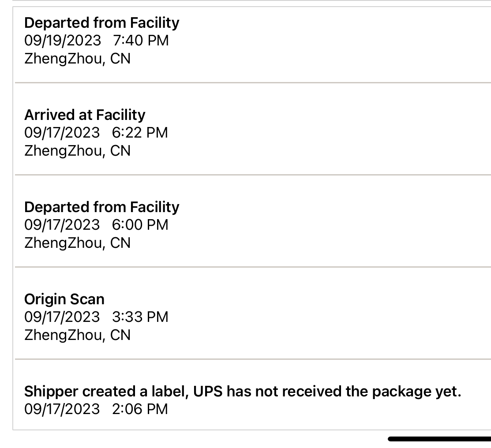Image resolution: width=491 pixels, height=448 pixels.
Task: Tap the date beside 2:06 PM
Action: (x=62, y=409)
